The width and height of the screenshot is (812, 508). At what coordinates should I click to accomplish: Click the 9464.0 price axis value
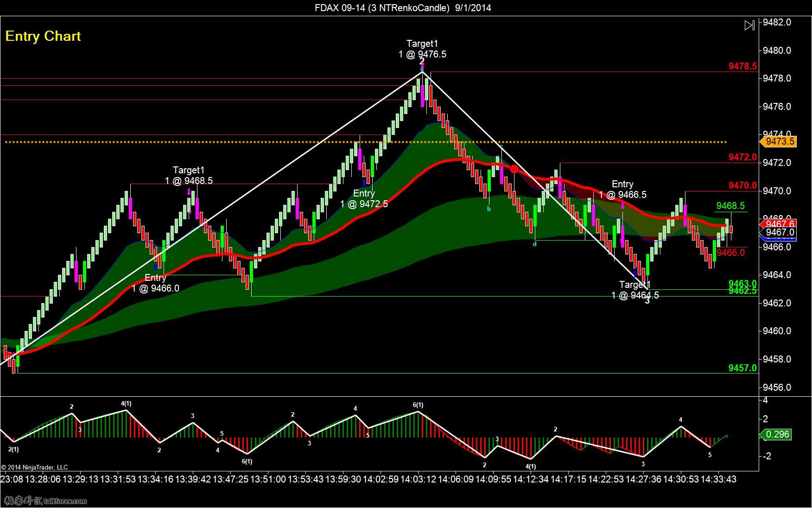(x=777, y=275)
